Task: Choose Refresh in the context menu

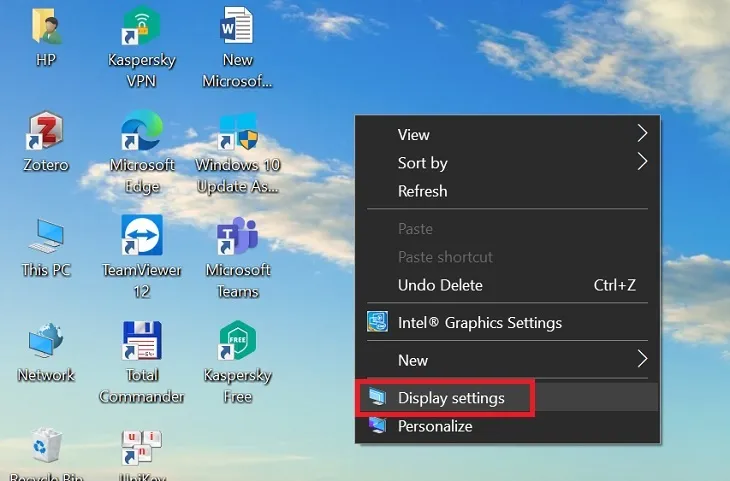Action: (507, 191)
